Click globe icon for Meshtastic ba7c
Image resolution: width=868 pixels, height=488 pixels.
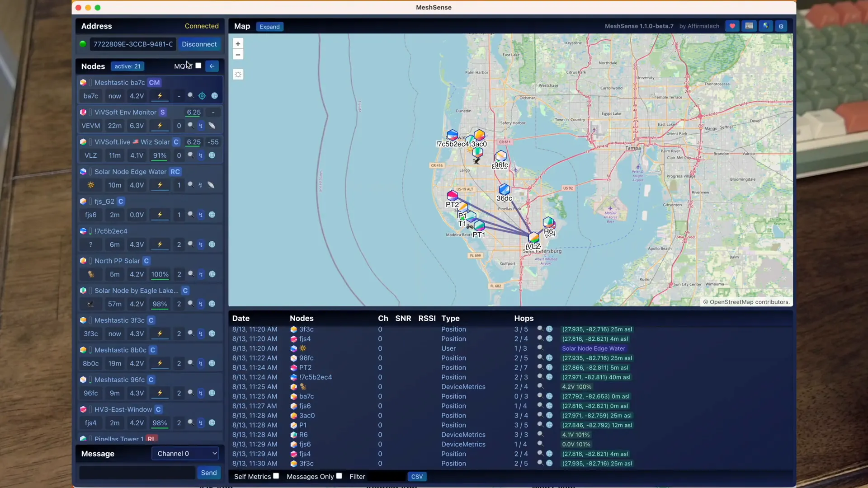215,96
